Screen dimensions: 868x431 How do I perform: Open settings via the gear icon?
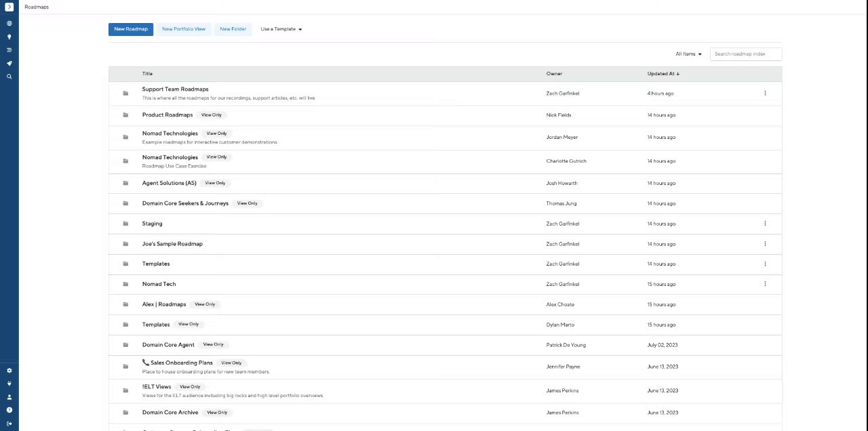tap(9, 371)
